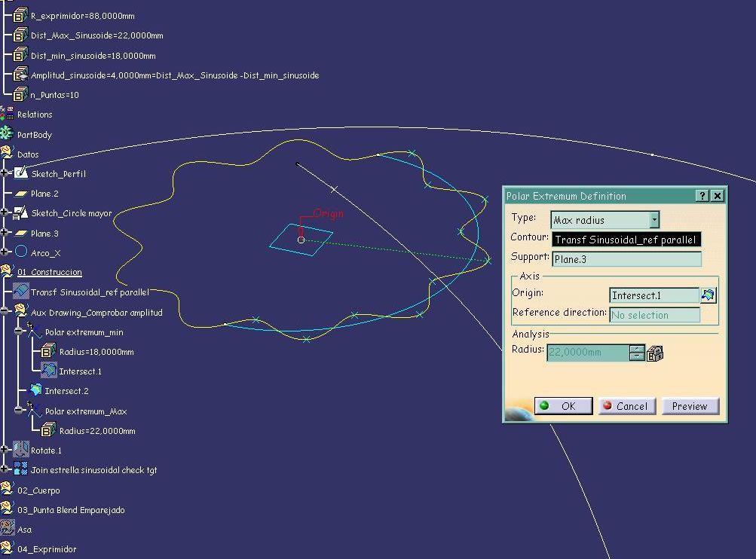The height and width of the screenshot is (559, 756).
Task: Collapse the Aux Drawing_Comprobar amplitud node
Action: [5, 312]
